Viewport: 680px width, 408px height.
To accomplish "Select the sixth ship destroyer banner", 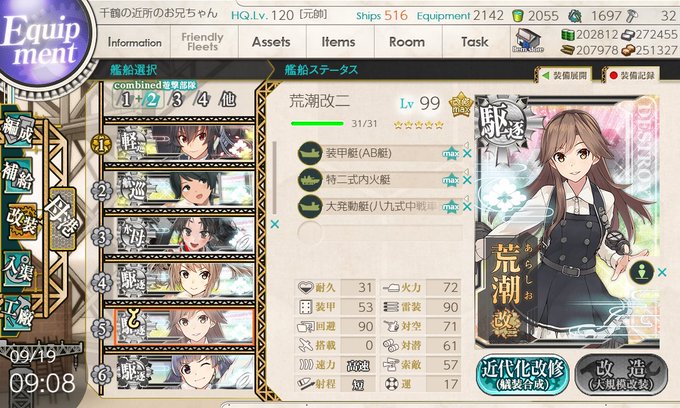I will click(185, 372).
